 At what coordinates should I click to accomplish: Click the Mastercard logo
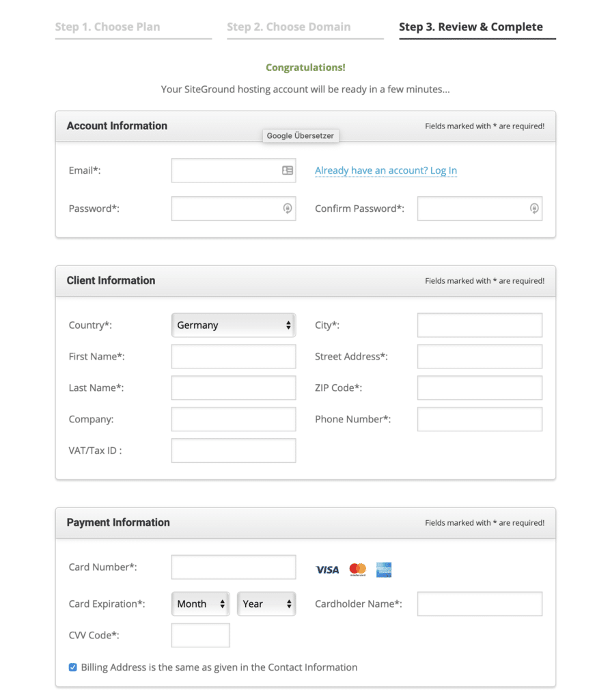point(357,569)
